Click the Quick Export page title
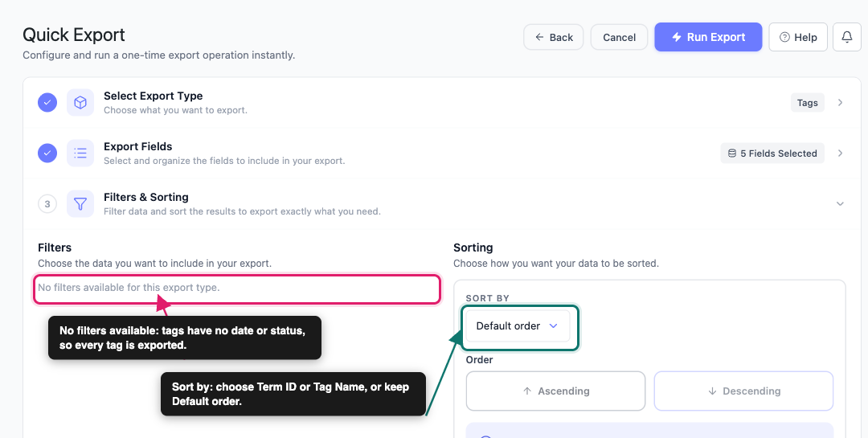This screenshot has height=438, width=868. coord(74,35)
